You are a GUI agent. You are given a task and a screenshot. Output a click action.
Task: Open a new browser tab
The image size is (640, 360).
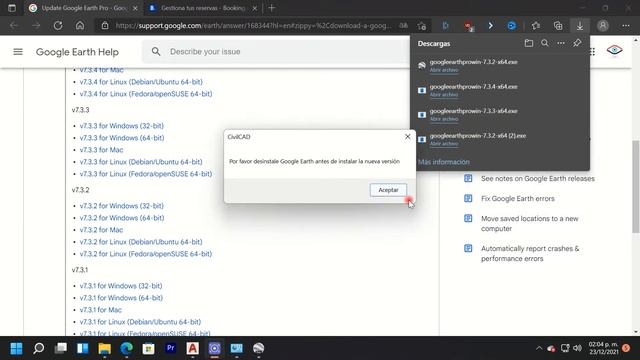tap(272, 8)
